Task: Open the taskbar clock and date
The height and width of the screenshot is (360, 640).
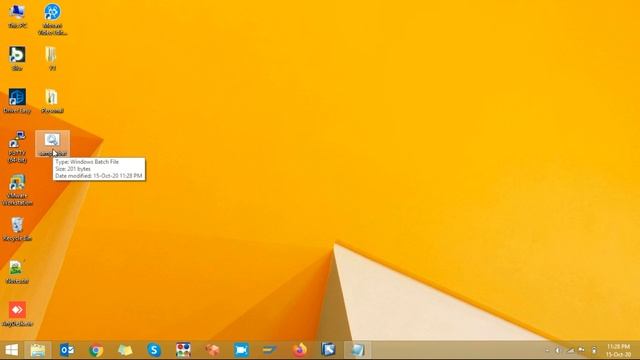Action: pyautogui.click(x=618, y=351)
